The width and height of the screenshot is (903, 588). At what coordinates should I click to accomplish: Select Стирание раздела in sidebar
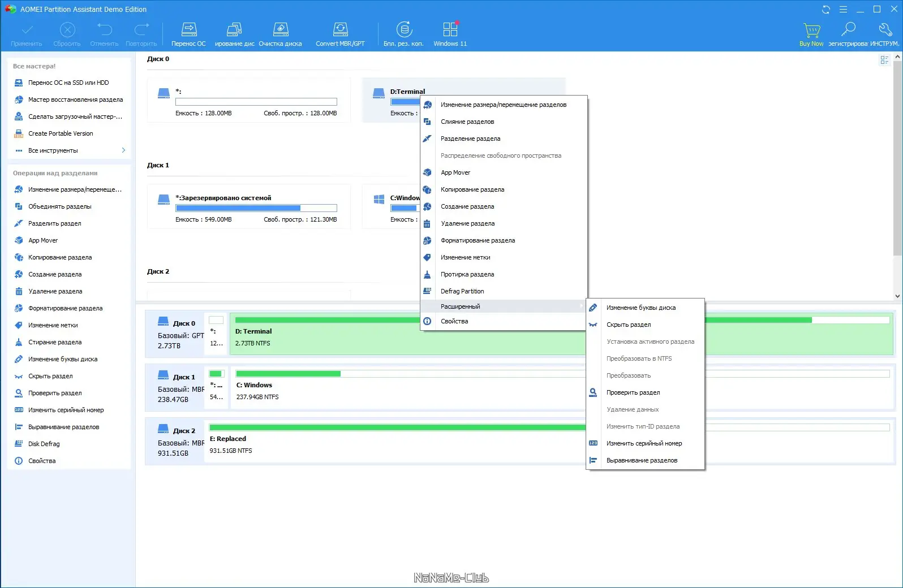(55, 342)
